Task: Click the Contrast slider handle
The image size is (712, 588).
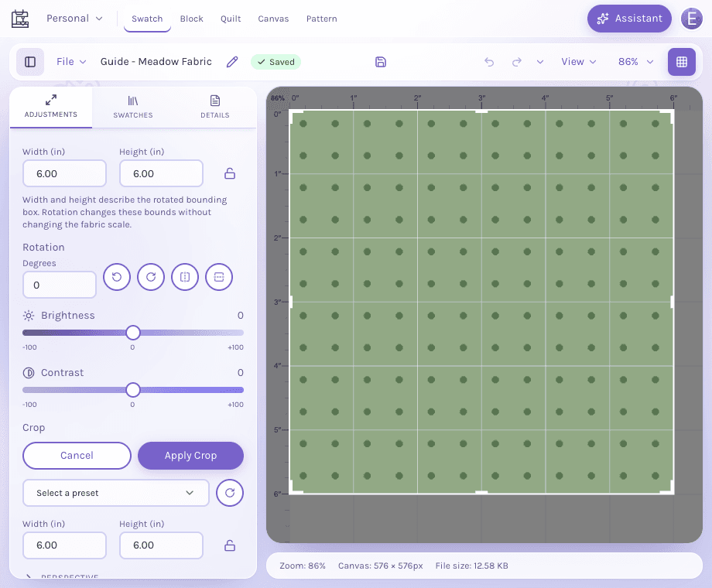Action: (133, 390)
